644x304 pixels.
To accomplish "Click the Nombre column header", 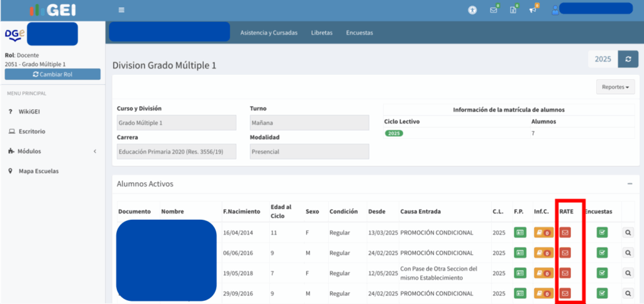I will [x=172, y=212].
